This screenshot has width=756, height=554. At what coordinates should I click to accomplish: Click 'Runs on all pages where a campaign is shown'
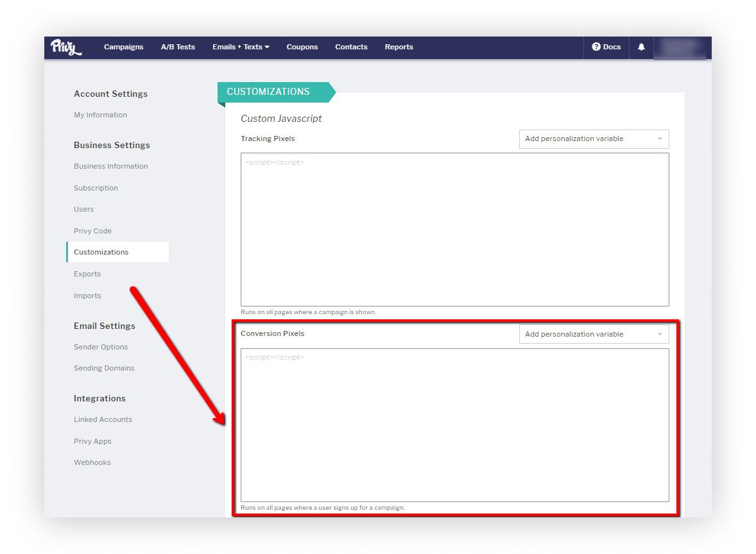coord(309,312)
